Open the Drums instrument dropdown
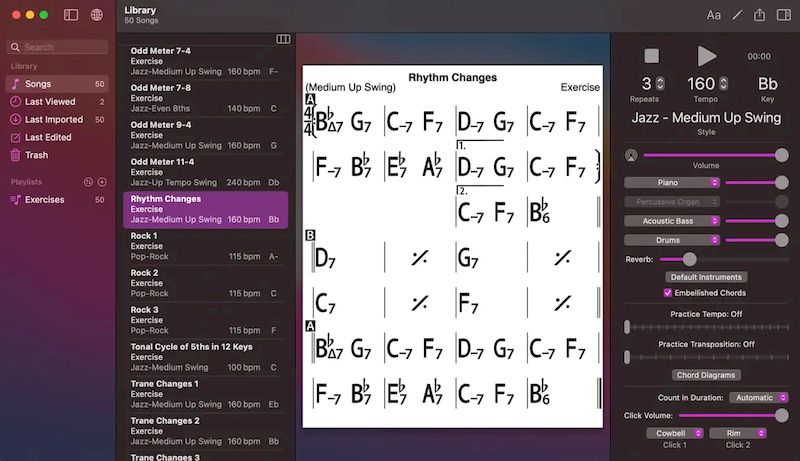The height and width of the screenshot is (461, 800). (672, 240)
